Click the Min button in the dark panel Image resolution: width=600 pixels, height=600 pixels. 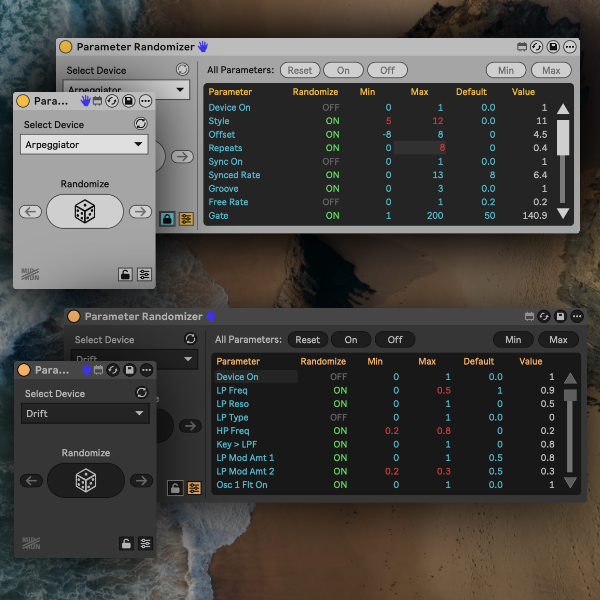[513, 339]
